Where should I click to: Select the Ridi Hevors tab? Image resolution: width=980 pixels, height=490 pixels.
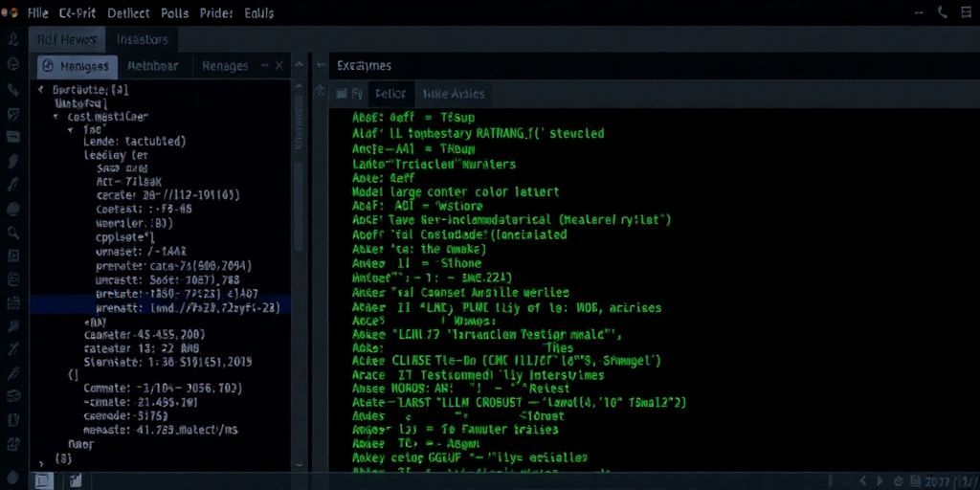point(67,39)
